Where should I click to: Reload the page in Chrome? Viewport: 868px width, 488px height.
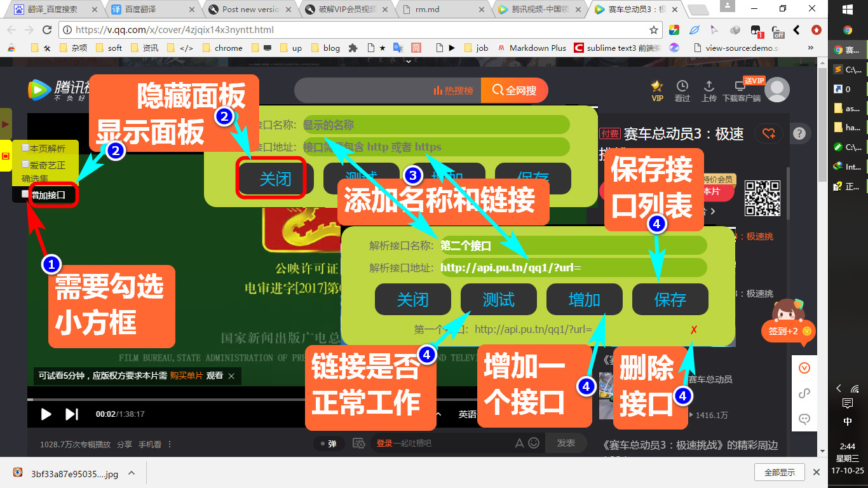[47, 30]
